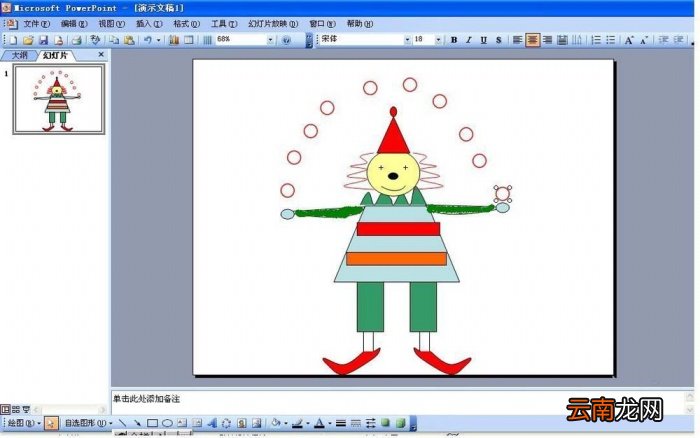
Task: Create a new blank presentation
Action: 13,40
